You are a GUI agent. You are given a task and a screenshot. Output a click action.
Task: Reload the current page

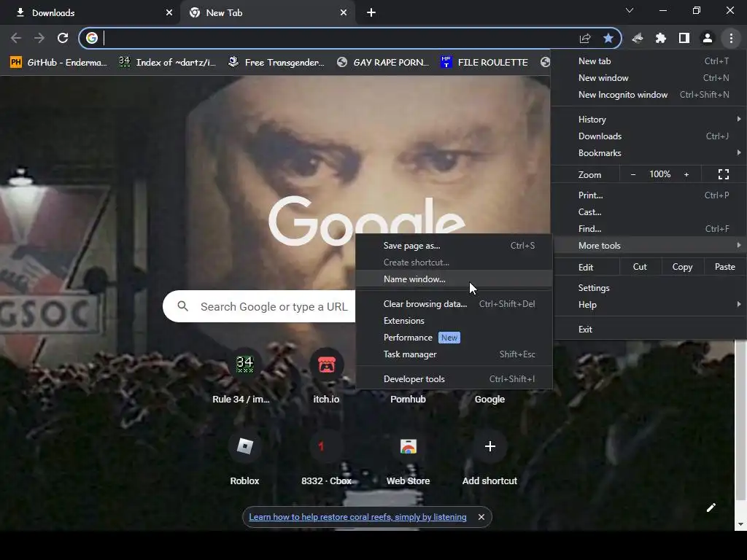pos(63,38)
